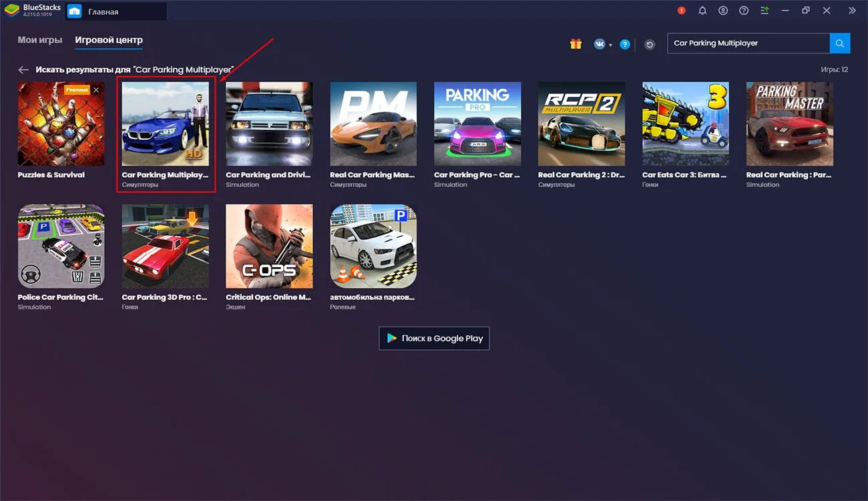Open Critical Ops game thumbnail
This screenshot has height=501, width=868.
tap(269, 246)
